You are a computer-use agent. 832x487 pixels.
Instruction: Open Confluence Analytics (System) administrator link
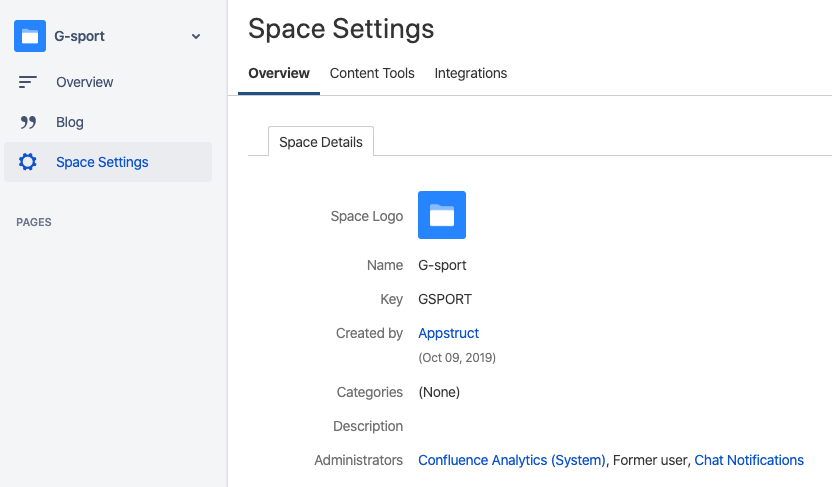click(x=512, y=460)
